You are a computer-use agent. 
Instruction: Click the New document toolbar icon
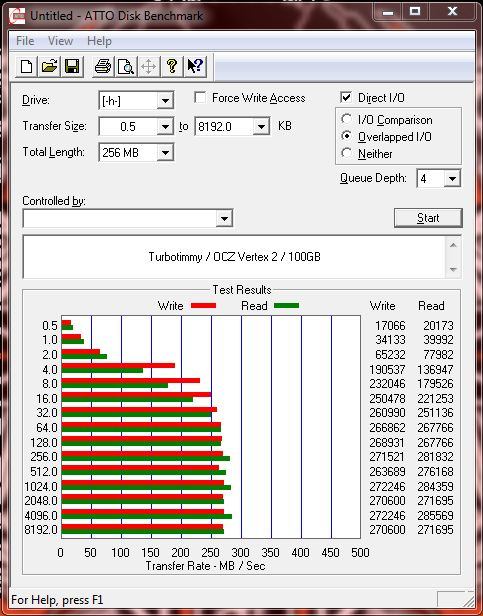click(26, 66)
